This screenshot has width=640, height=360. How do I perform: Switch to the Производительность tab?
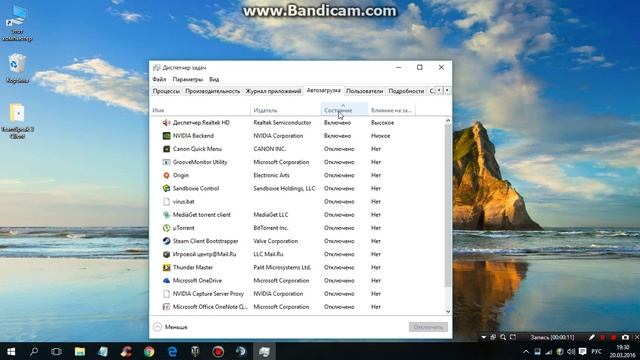[x=212, y=91]
